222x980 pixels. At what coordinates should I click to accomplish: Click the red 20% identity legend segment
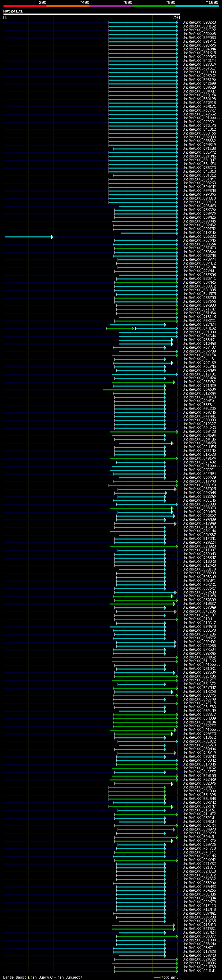(25, 6)
